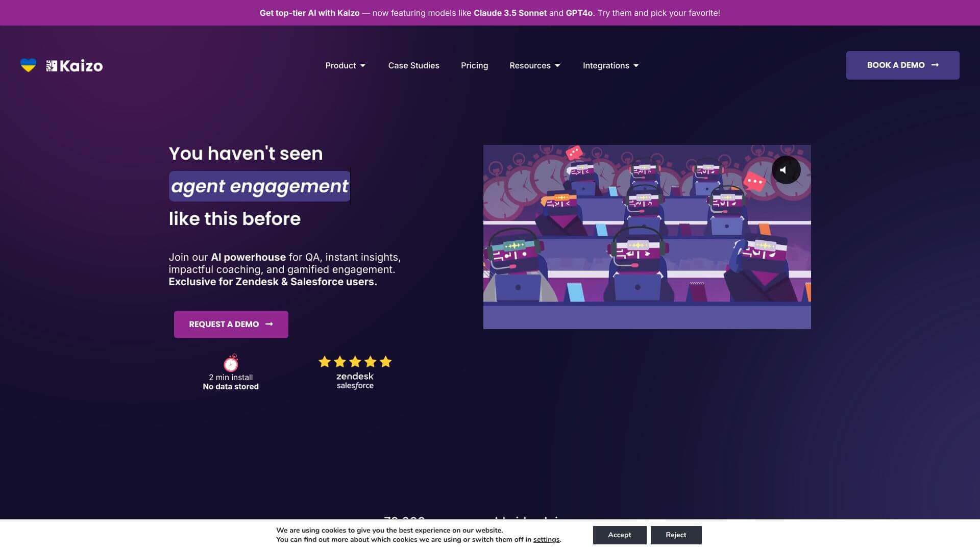Click the speaker icon on the video
This screenshot has width=980, height=551.
[x=785, y=169]
